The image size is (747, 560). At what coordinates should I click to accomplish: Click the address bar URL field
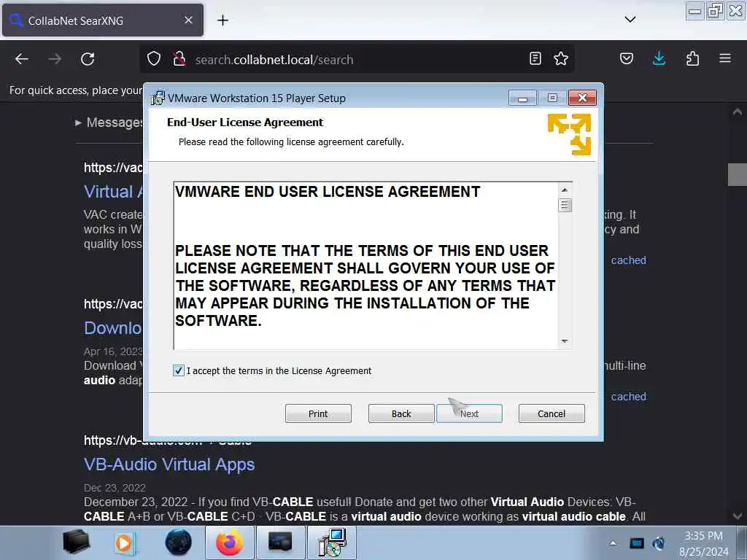[357, 60]
